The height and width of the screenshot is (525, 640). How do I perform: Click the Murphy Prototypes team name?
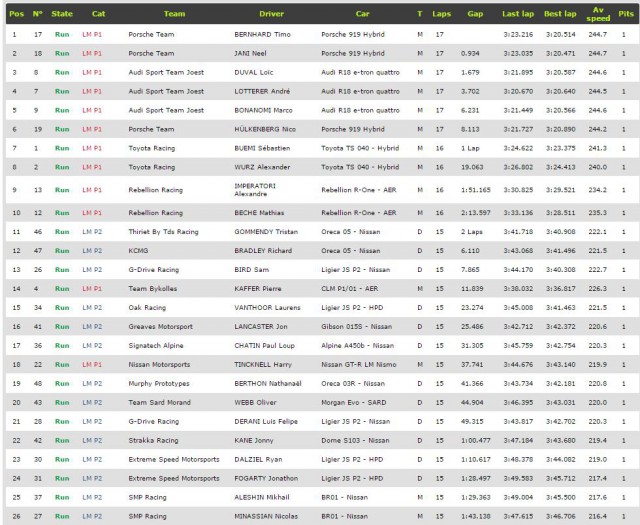click(159, 384)
